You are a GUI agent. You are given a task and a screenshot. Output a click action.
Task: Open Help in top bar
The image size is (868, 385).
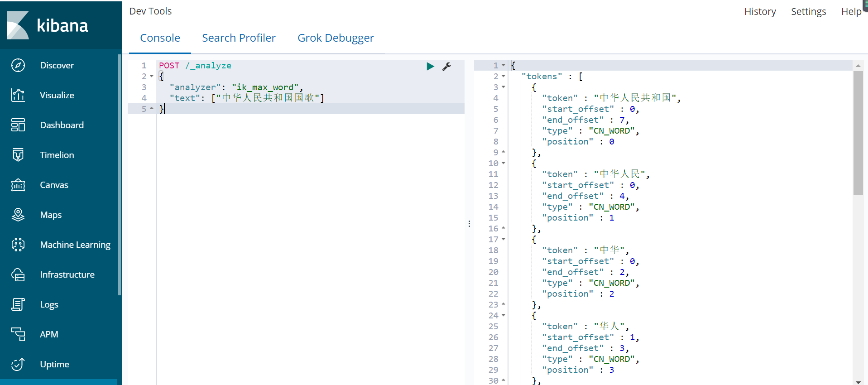coord(851,12)
